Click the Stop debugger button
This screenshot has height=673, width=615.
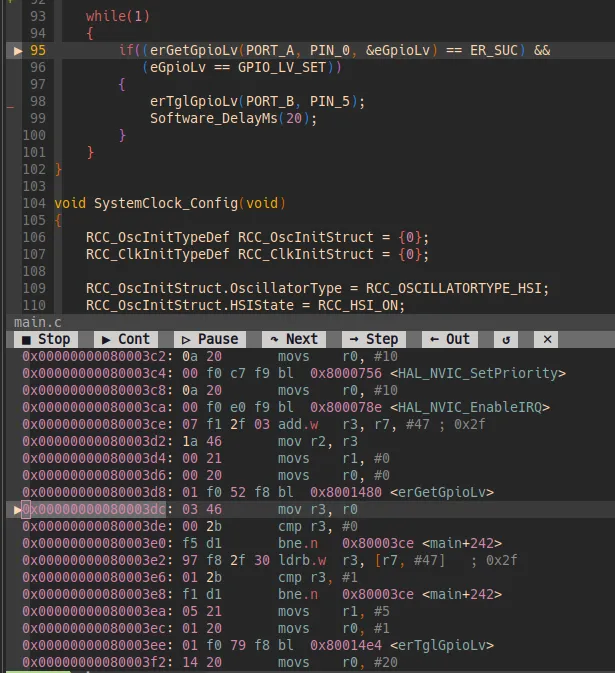[45, 339]
